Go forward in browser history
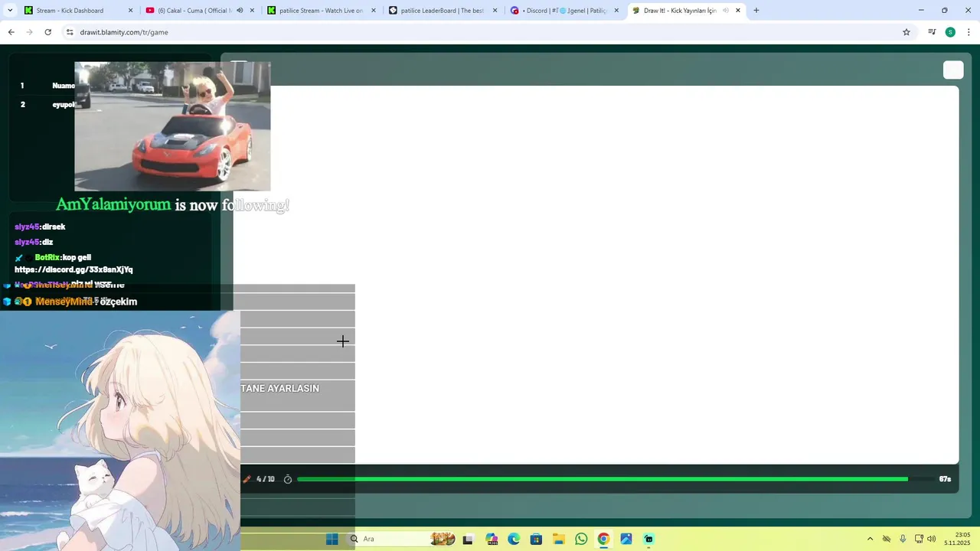Image resolution: width=980 pixels, height=551 pixels. click(29, 32)
